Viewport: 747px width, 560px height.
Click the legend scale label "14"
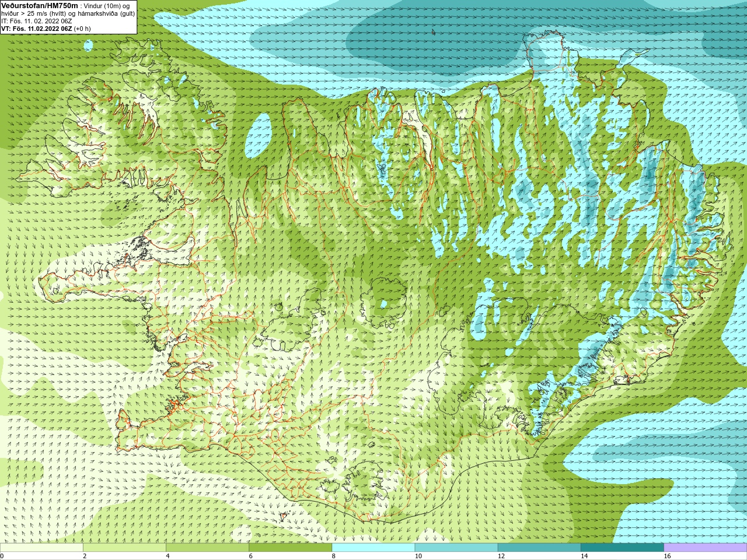click(x=584, y=556)
